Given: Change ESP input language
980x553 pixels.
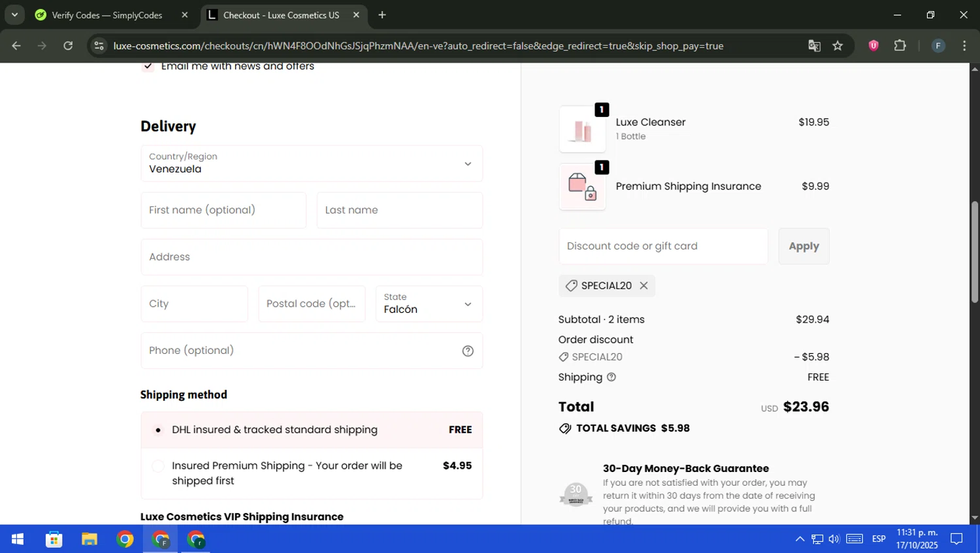Looking at the screenshot, I should [879, 539].
